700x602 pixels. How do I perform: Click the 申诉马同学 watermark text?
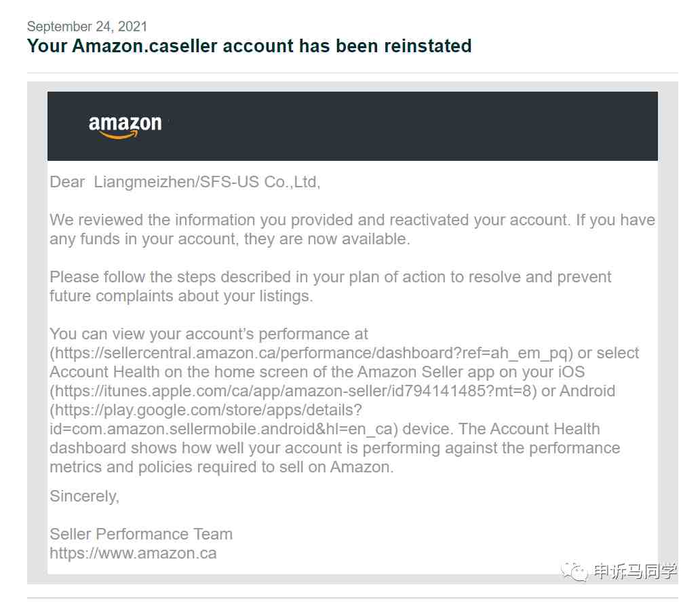(x=635, y=571)
